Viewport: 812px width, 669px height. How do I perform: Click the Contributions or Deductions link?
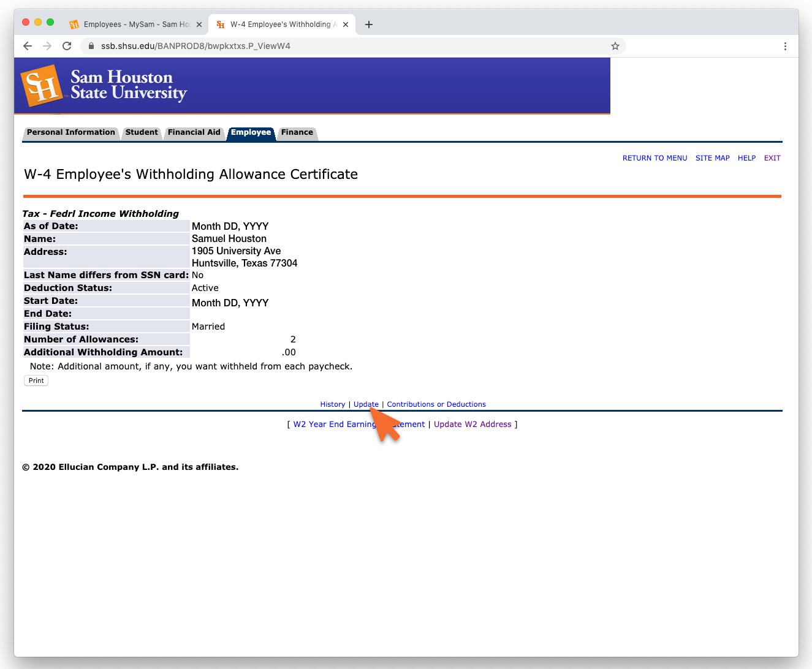pyautogui.click(x=436, y=404)
